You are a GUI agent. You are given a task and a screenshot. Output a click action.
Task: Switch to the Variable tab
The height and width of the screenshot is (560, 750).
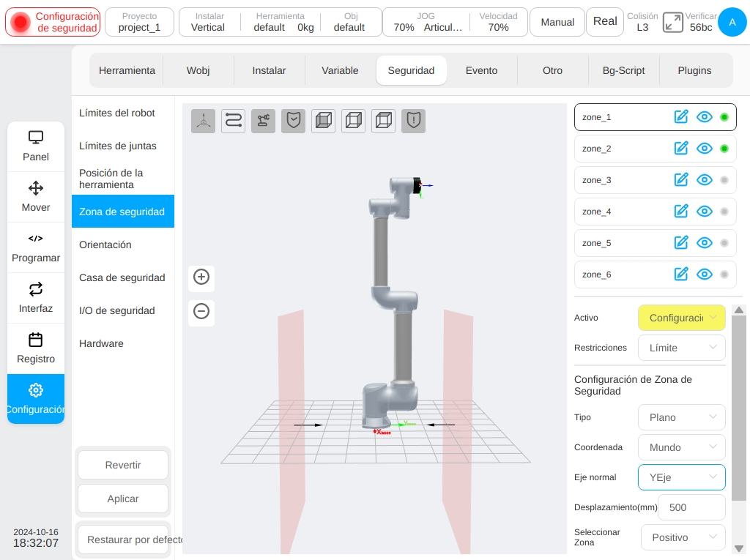(340, 70)
